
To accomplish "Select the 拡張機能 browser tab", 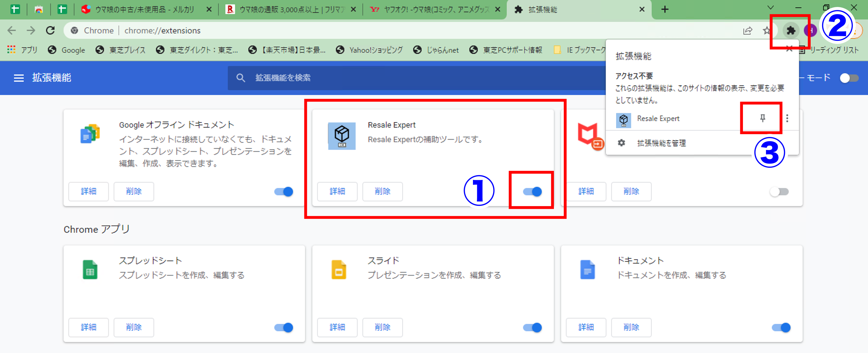I will pos(579,9).
